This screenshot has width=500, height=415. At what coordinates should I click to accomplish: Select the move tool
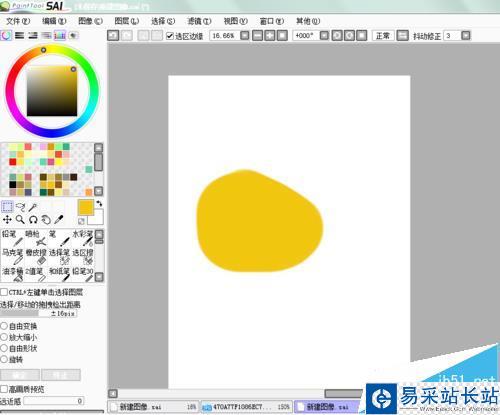(x=7, y=219)
